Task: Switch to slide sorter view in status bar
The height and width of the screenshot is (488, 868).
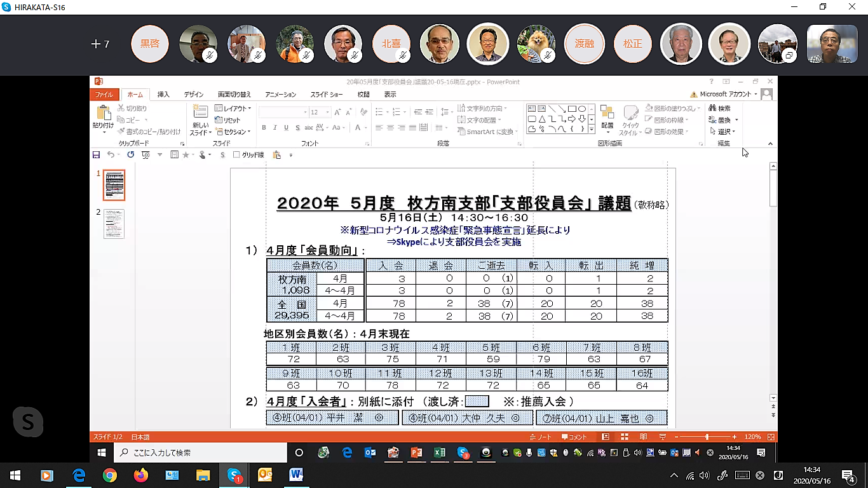Action: click(x=625, y=437)
